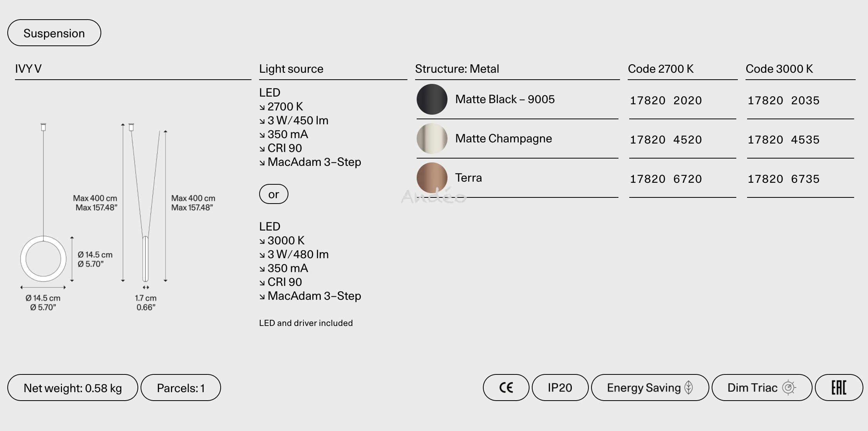Click code 17820 2020 for Matte Black
The width and height of the screenshot is (868, 431).
tap(665, 100)
